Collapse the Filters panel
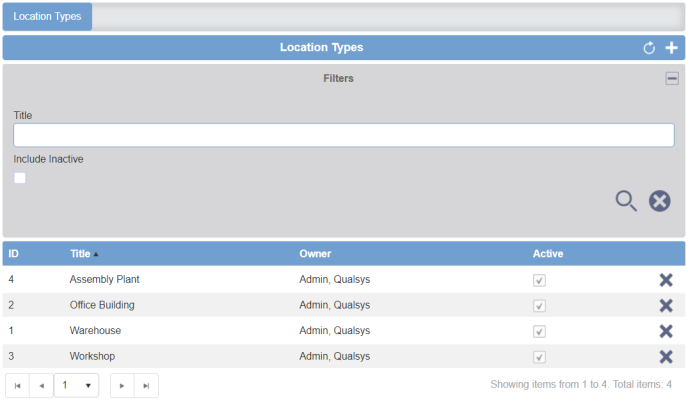The height and width of the screenshot is (400, 686). pyautogui.click(x=672, y=78)
